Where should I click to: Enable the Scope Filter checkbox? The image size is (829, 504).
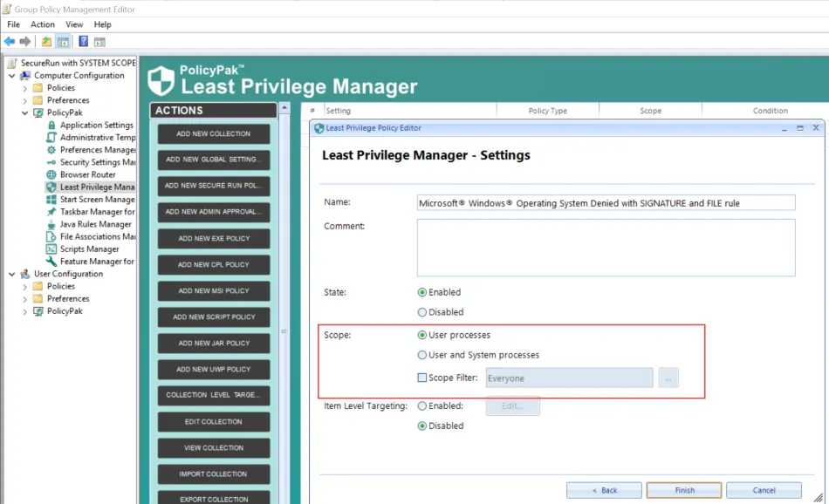click(423, 378)
